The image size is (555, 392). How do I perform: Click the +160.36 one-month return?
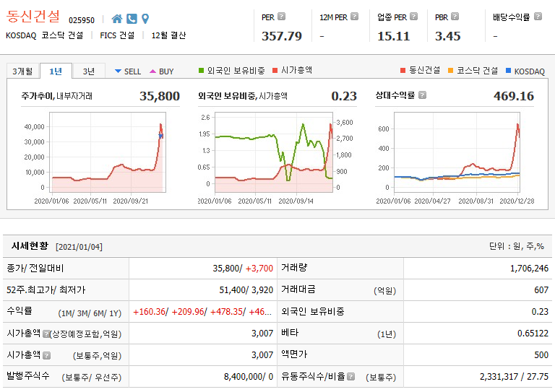point(150,312)
